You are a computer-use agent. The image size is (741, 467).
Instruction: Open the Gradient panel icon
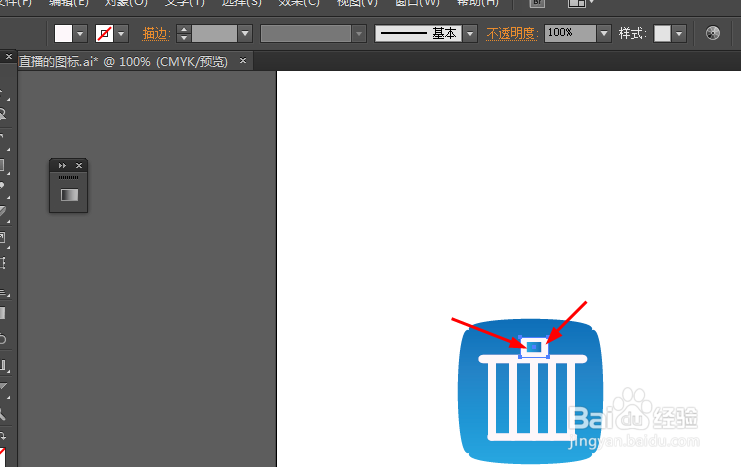point(69,195)
